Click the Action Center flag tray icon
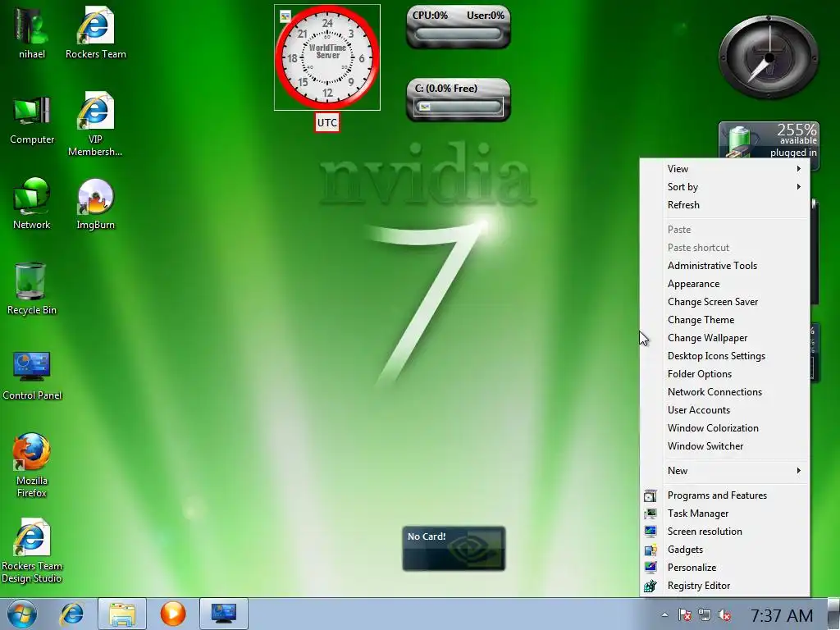The width and height of the screenshot is (840, 630). [x=685, y=615]
